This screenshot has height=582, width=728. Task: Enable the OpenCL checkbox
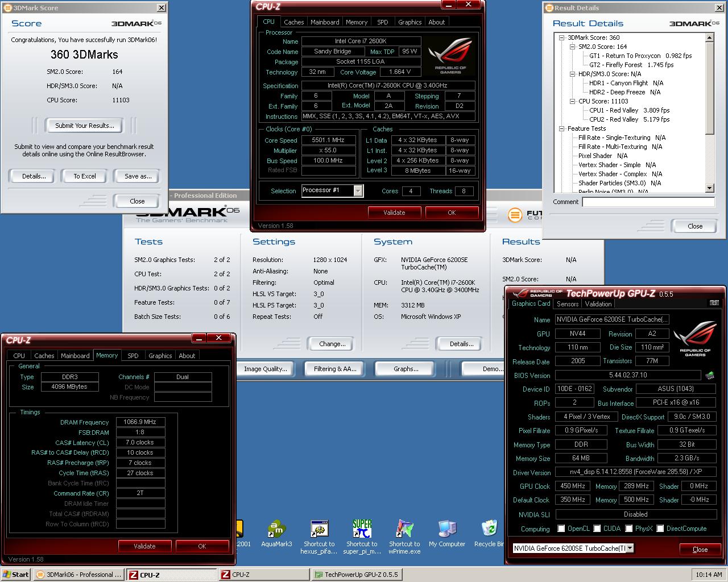pos(561,529)
